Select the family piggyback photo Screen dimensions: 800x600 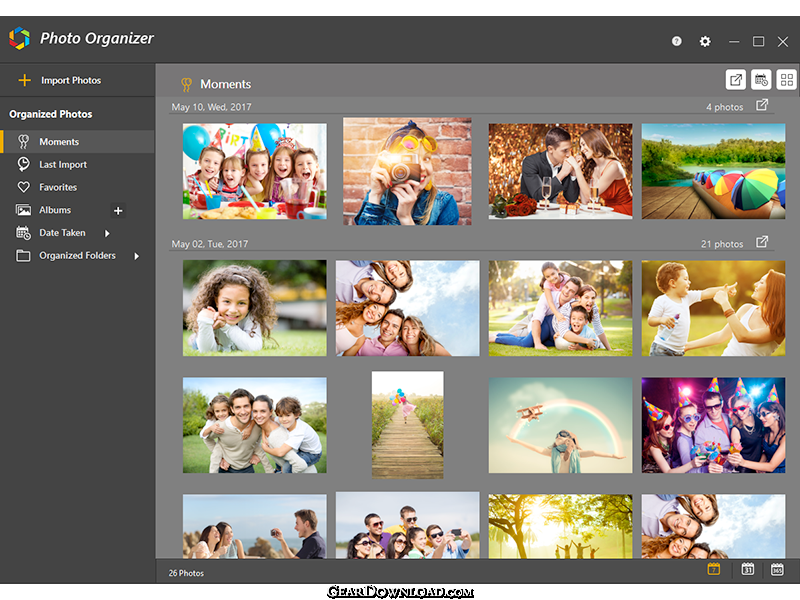[255, 425]
